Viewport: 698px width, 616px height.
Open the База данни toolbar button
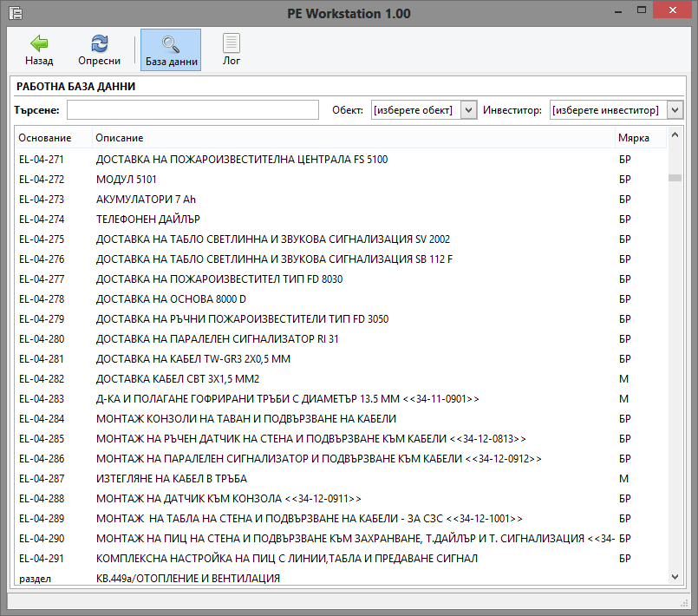click(x=171, y=43)
